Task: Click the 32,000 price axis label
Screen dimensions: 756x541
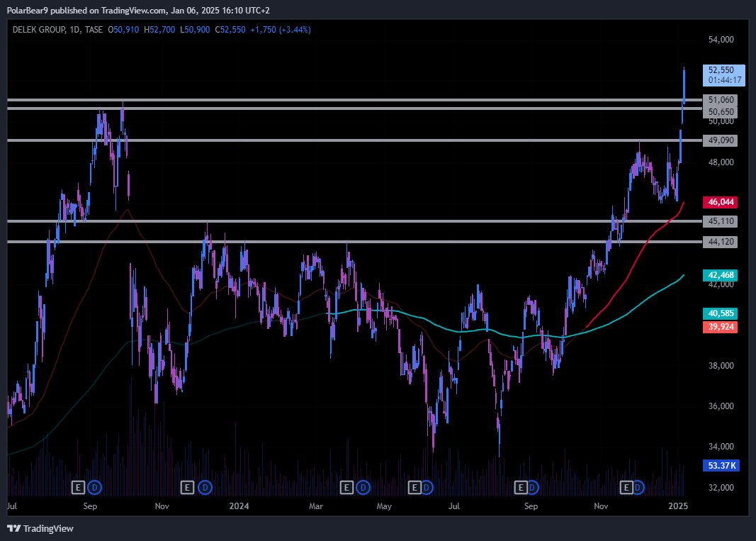Action: coord(721,488)
